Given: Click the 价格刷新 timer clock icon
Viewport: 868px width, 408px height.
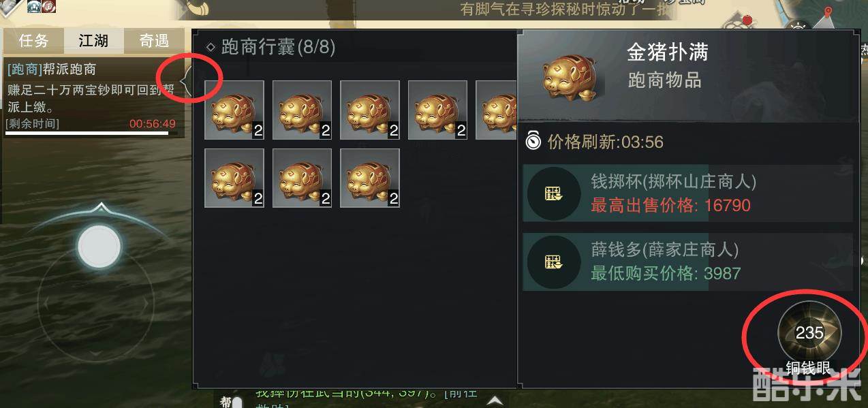Looking at the screenshot, I should coord(534,142).
